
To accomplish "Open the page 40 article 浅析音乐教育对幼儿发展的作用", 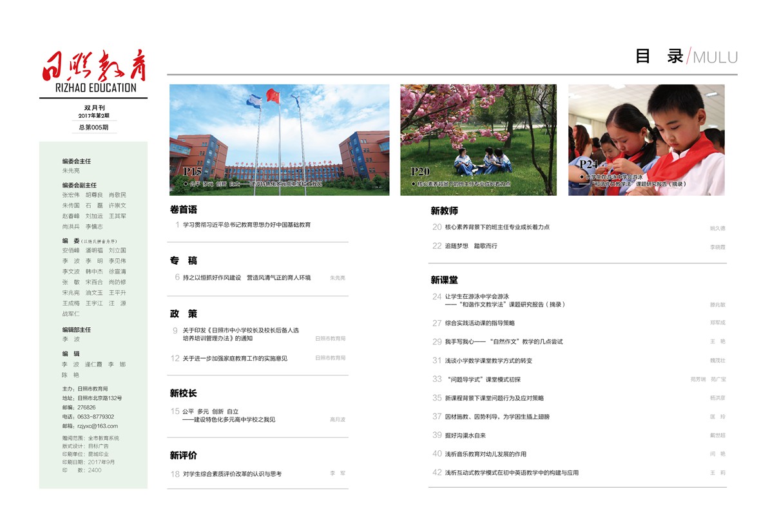I will 486,454.
